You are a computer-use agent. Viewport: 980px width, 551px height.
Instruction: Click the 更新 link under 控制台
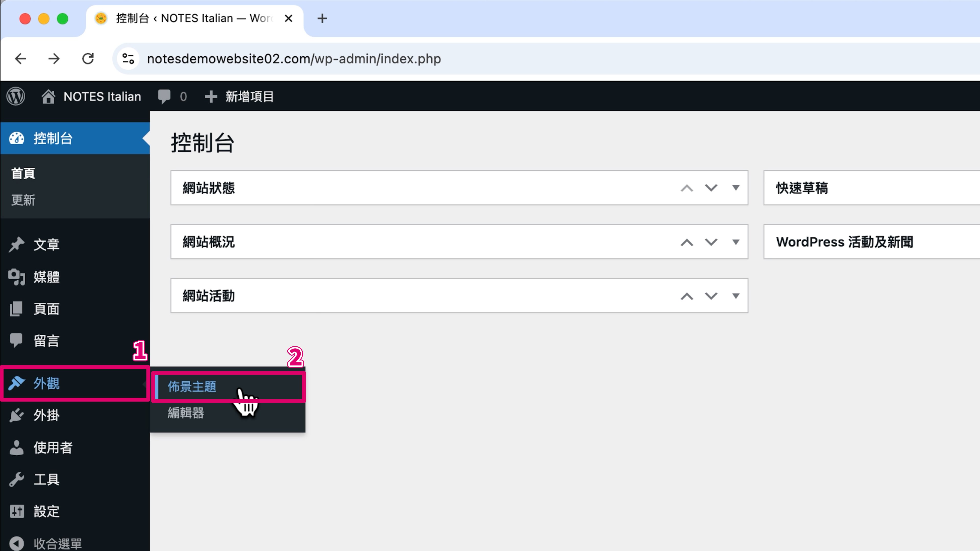tap(23, 200)
